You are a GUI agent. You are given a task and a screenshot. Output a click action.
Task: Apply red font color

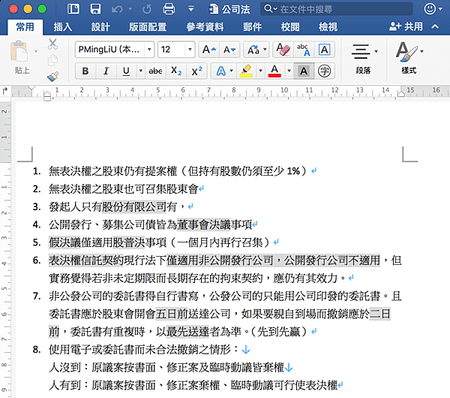click(275, 71)
